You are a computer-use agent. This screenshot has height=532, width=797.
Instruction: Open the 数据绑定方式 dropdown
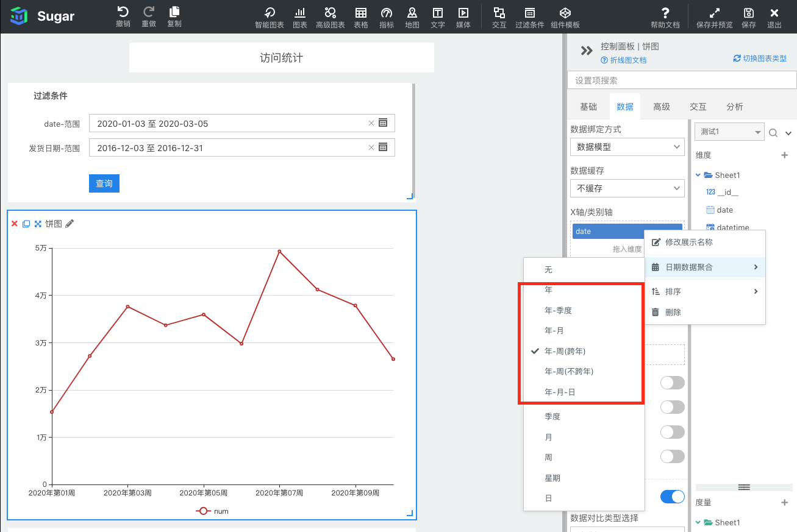point(627,147)
